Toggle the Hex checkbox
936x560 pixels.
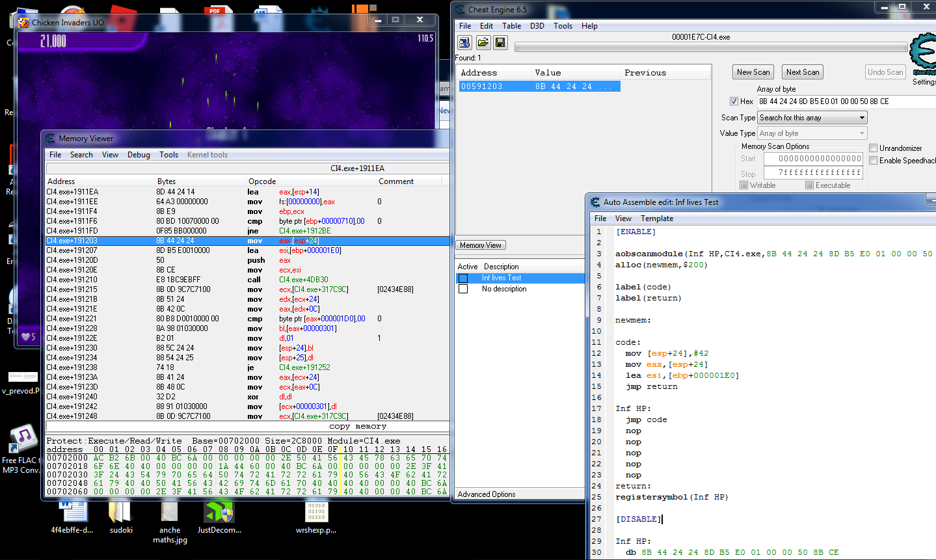coord(734,101)
